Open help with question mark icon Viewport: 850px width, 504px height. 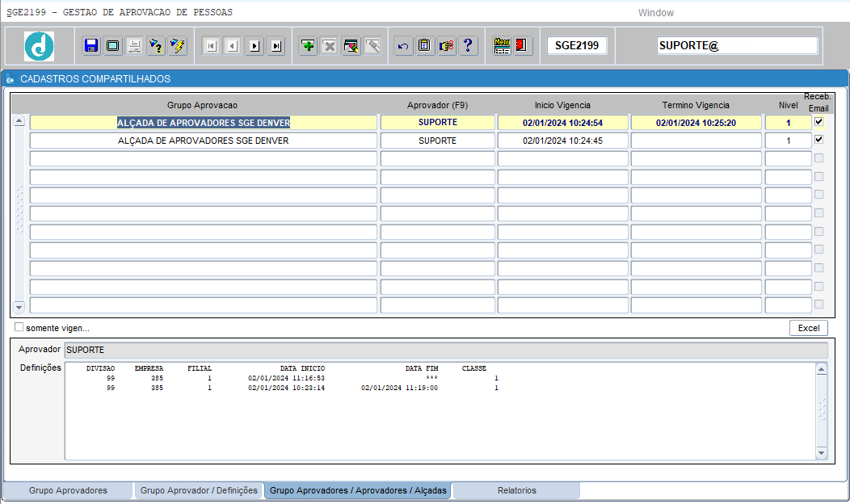468,45
